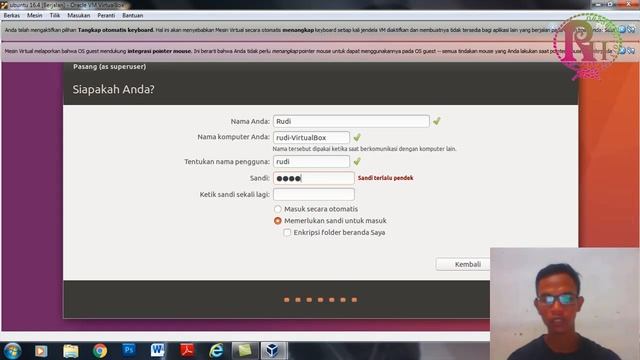Open Photoshop from the taskbar
The width and height of the screenshot is (640, 360).
click(x=129, y=350)
